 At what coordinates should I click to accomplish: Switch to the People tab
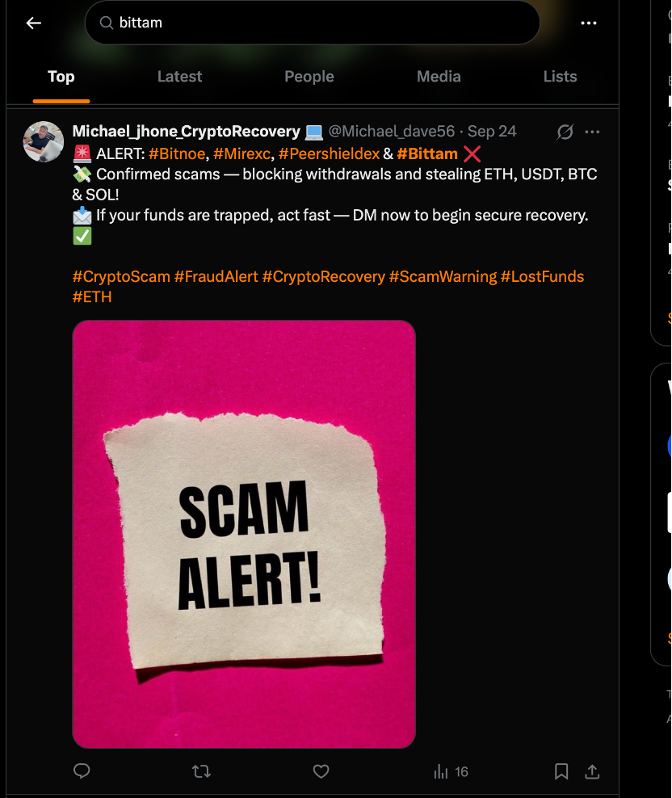coord(309,77)
